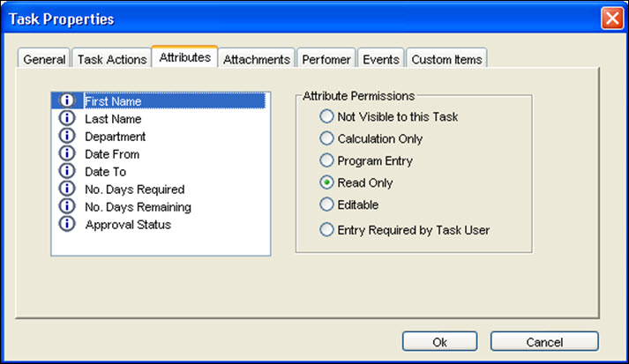Screen dimensions: 629x364
Task: Close the Task Properties dialog
Action: 612,19
